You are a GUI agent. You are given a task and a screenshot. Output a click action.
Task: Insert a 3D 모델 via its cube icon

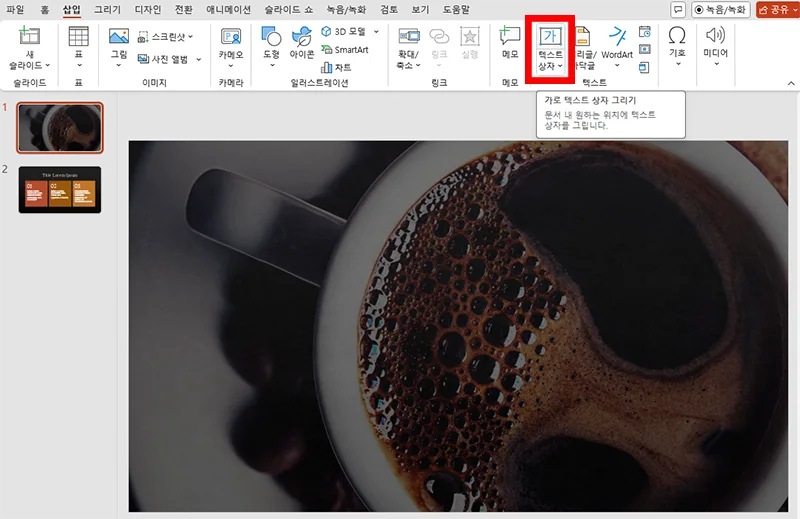click(x=326, y=31)
